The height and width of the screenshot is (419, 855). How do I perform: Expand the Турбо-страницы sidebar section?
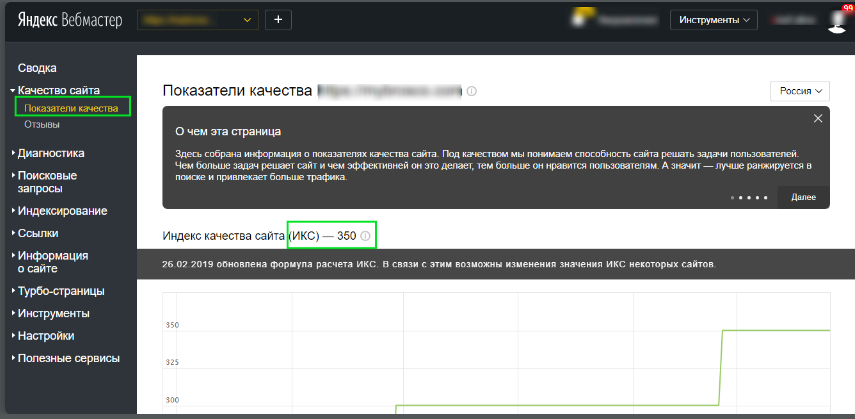[x=58, y=291]
